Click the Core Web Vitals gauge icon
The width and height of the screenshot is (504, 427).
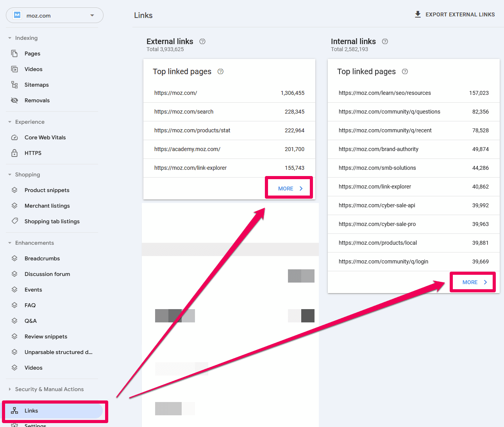point(14,137)
